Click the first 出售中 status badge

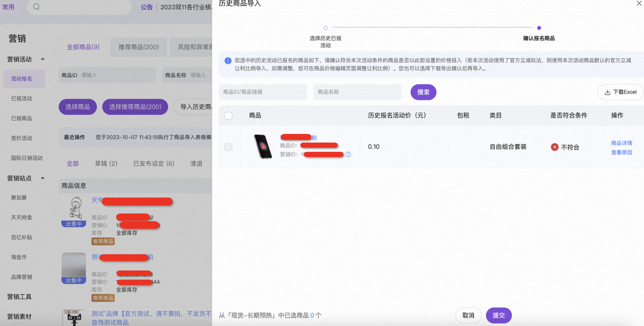pyautogui.click(x=74, y=224)
